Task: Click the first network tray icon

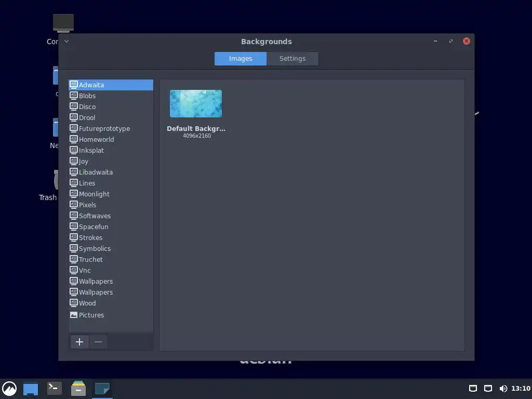Action: pyautogui.click(x=473, y=389)
